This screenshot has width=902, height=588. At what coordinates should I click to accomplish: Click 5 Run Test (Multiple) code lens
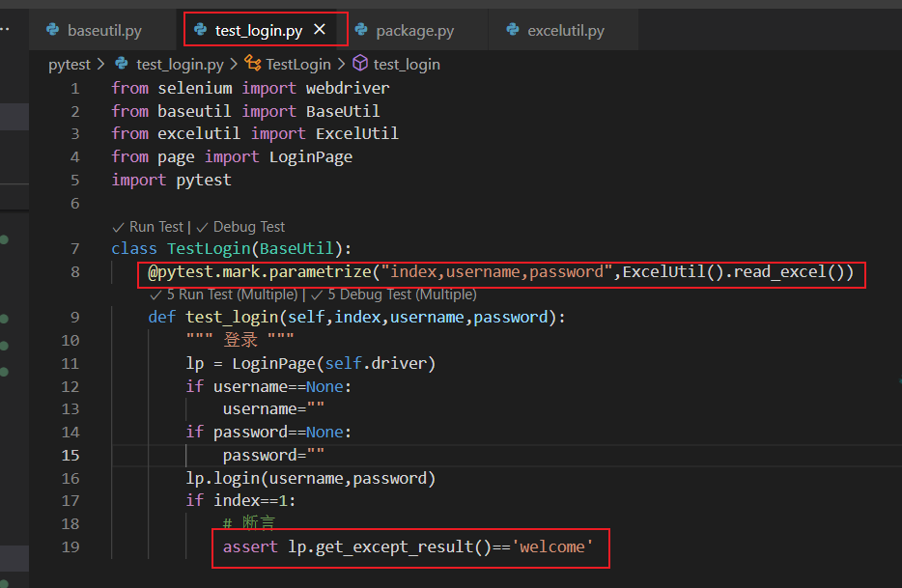[232, 294]
